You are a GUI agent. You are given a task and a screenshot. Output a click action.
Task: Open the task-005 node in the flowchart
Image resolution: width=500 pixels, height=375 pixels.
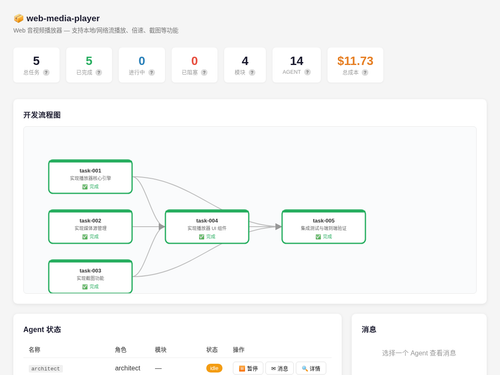coord(324,227)
